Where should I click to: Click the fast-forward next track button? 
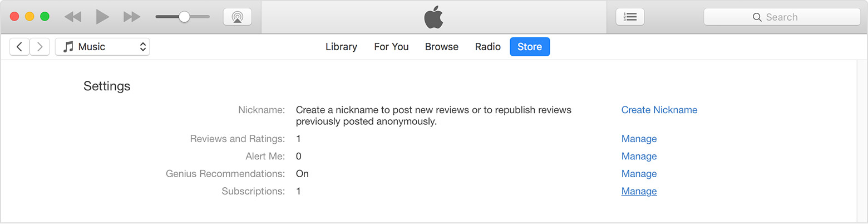coord(132,17)
